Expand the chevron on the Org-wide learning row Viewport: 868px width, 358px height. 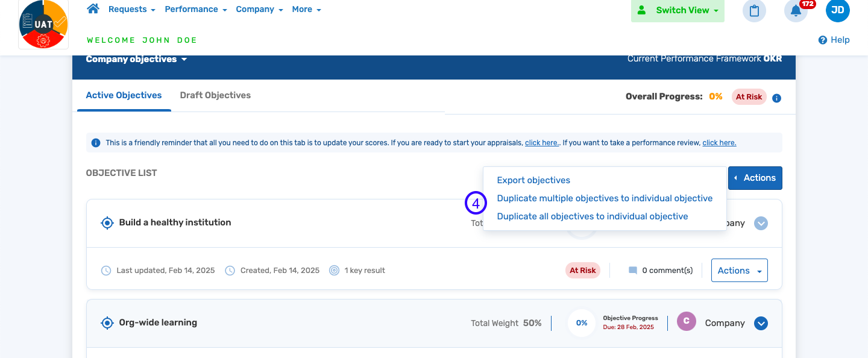(761, 323)
